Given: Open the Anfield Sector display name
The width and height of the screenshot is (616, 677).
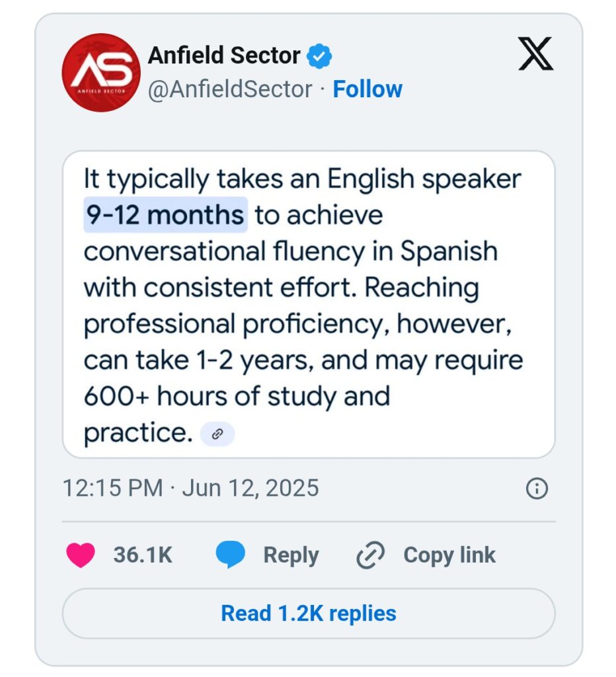Looking at the screenshot, I should click(224, 56).
